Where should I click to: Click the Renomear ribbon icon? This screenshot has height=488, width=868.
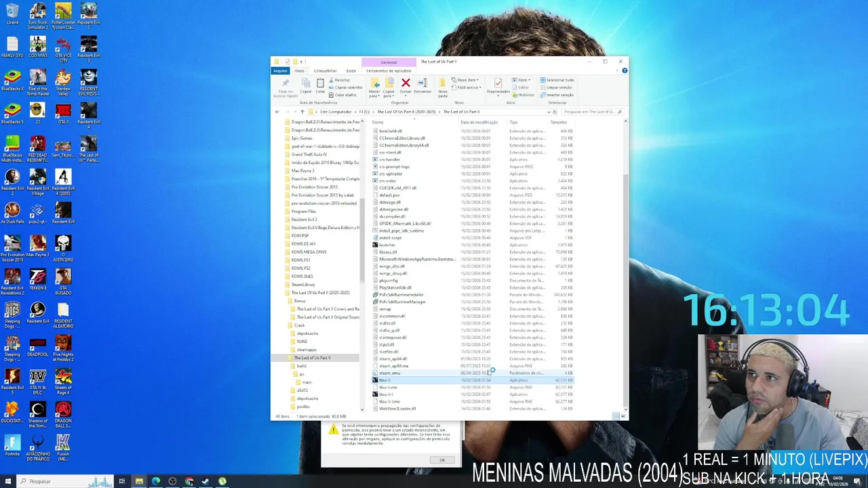pyautogui.click(x=422, y=83)
